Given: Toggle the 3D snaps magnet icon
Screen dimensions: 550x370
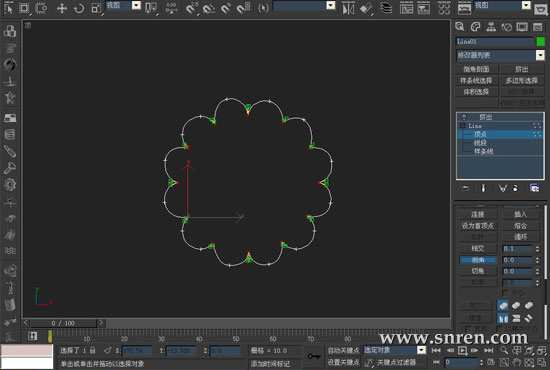Looking at the screenshot, I should [191, 8].
